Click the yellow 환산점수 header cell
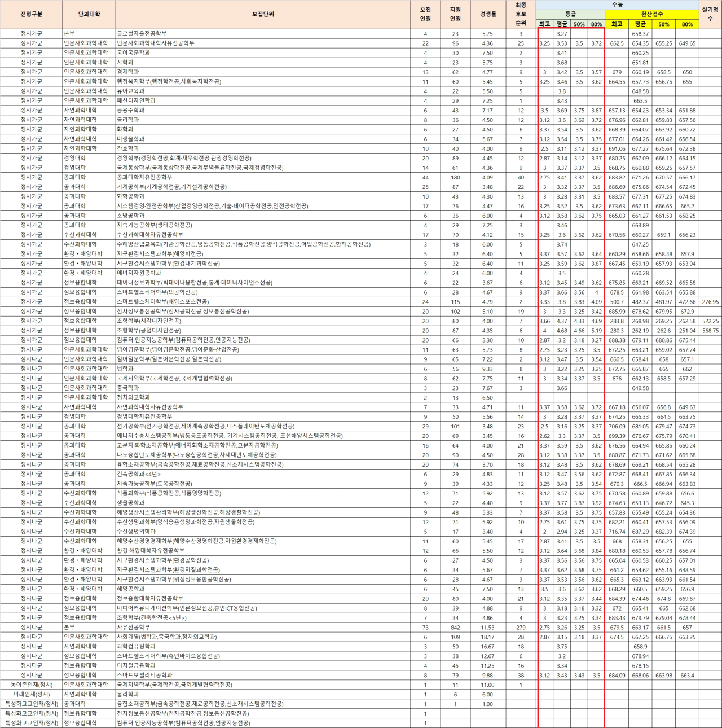Viewport: 722px width, 728px height. tap(651, 14)
